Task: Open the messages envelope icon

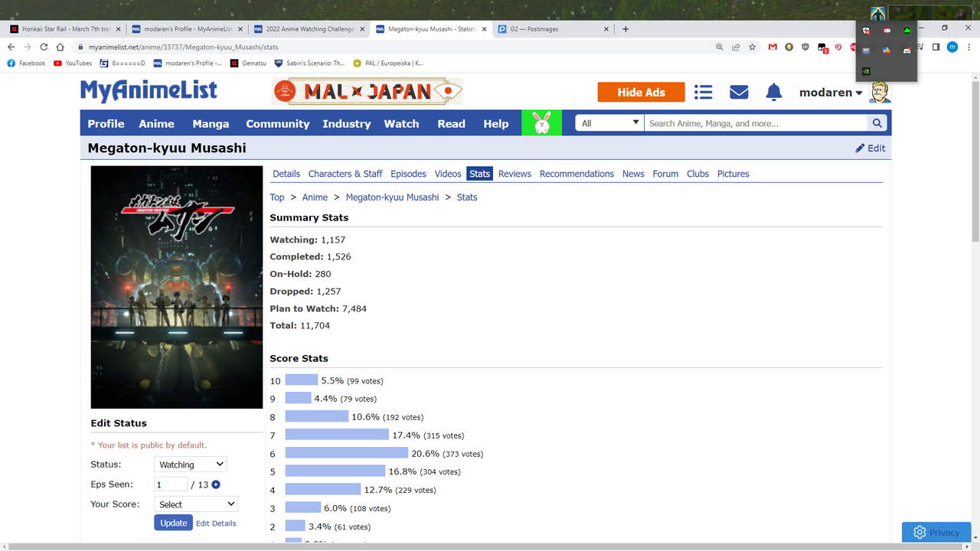Action: (x=739, y=92)
